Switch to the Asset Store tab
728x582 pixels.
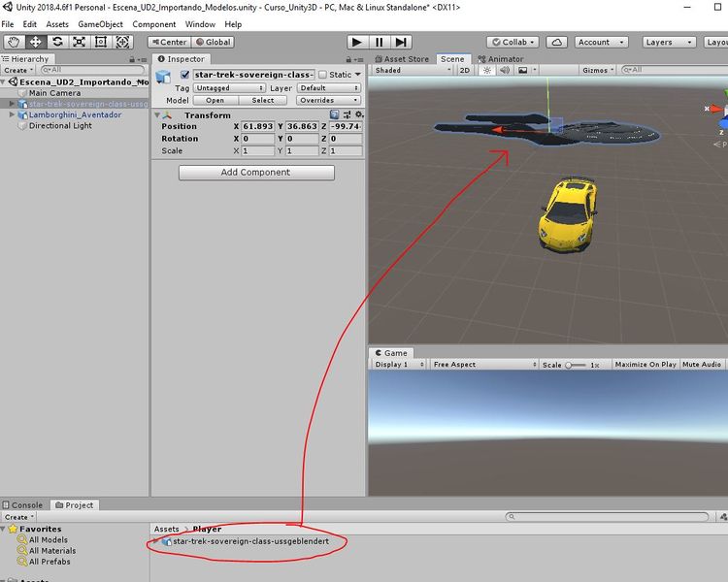click(402, 59)
